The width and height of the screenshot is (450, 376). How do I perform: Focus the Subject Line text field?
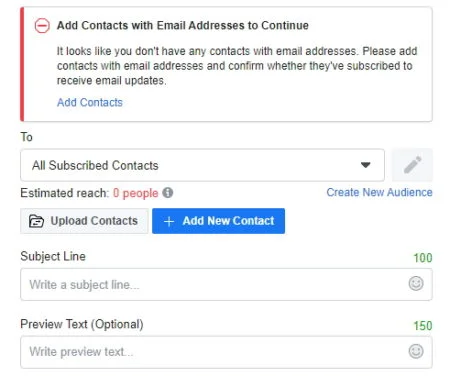click(x=226, y=284)
